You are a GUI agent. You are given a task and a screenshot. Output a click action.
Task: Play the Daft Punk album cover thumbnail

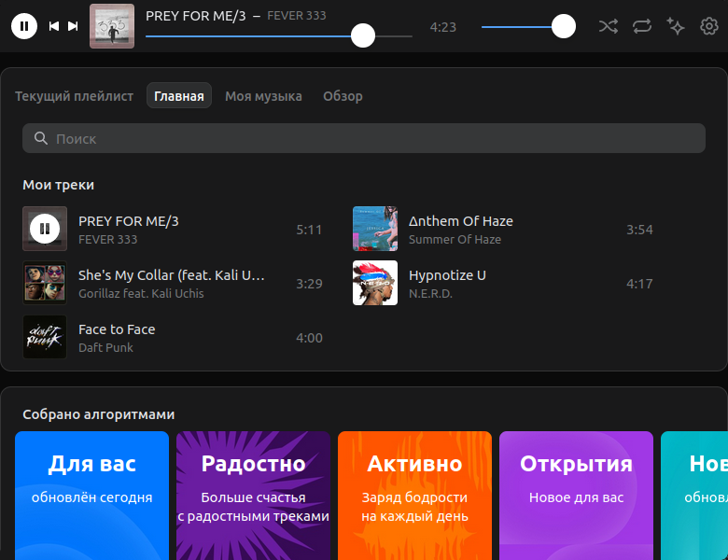point(45,337)
